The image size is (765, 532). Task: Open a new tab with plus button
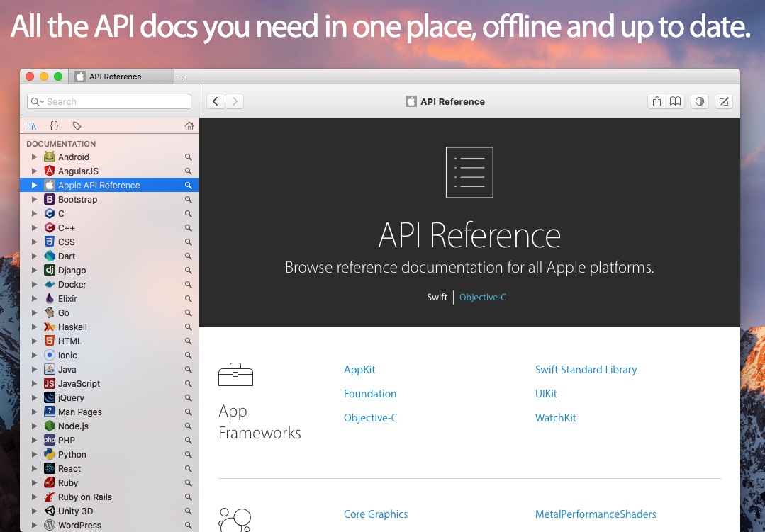pos(182,77)
